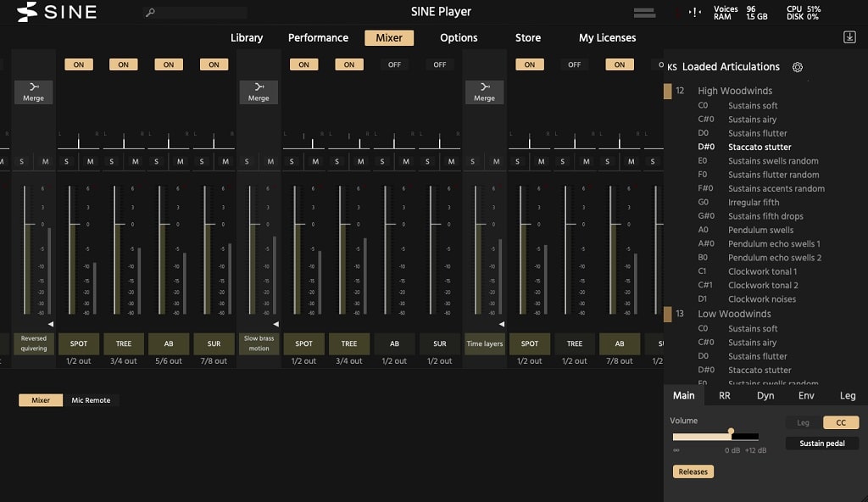Open 7/8 out routing of first SUR
868x502 pixels.
click(214, 361)
